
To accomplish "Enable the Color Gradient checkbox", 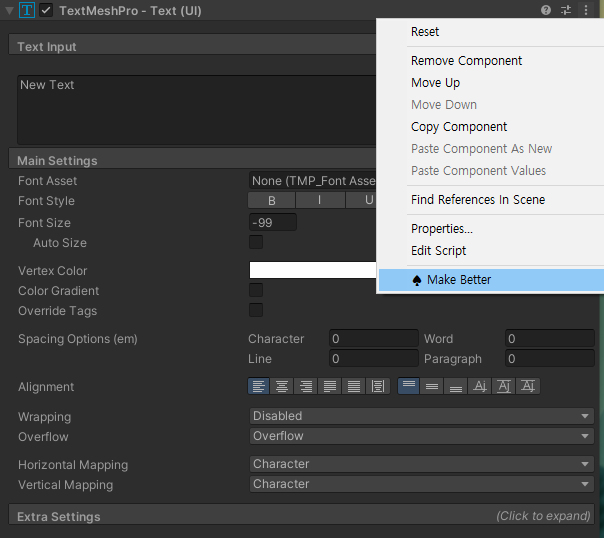I will click(x=256, y=290).
